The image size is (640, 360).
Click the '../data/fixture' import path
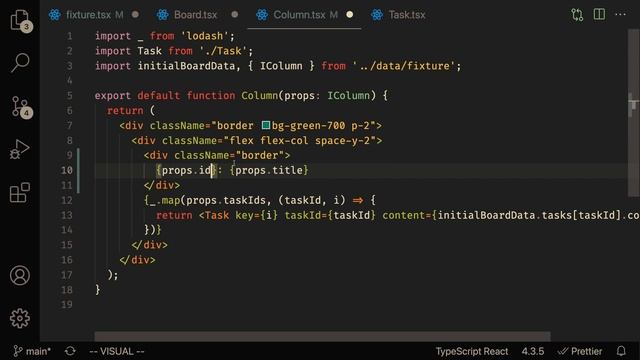pos(404,66)
